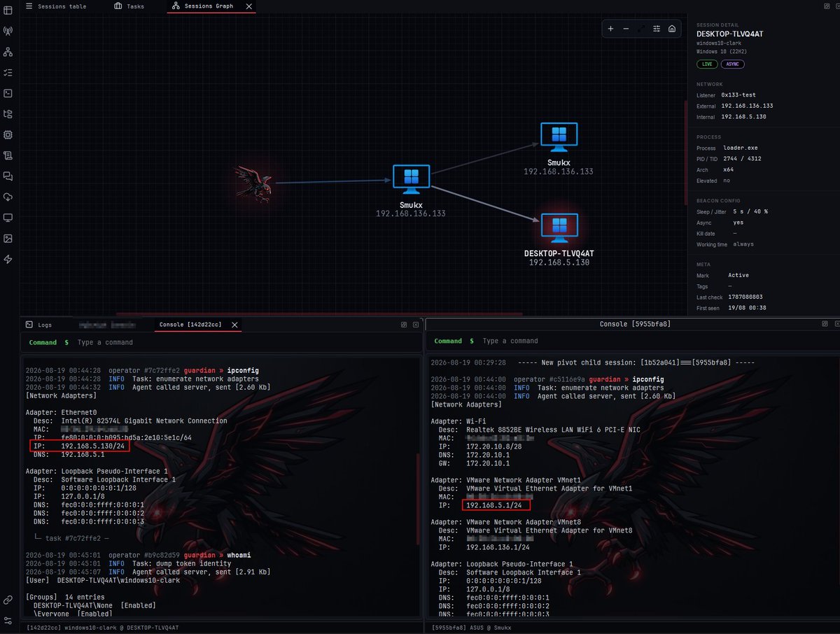
Task: Open the processes chip icon in the sidebar
Action: [x=8, y=134]
